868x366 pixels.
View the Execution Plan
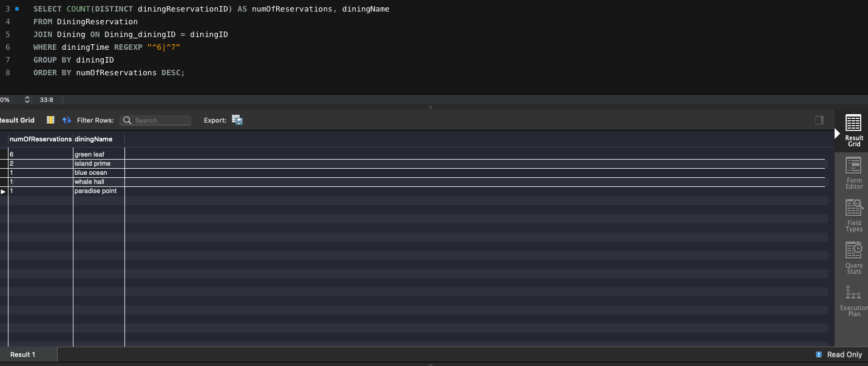[853, 301]
